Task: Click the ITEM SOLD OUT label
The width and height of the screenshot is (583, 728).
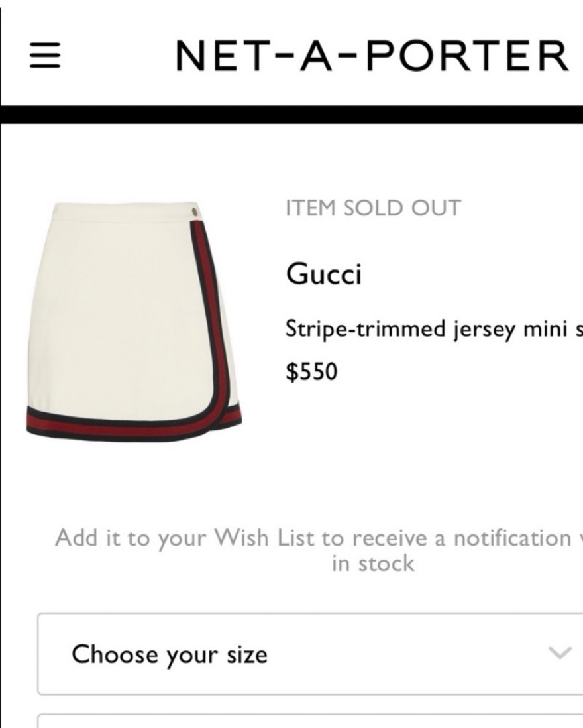Action: click(x=373, y=208)
